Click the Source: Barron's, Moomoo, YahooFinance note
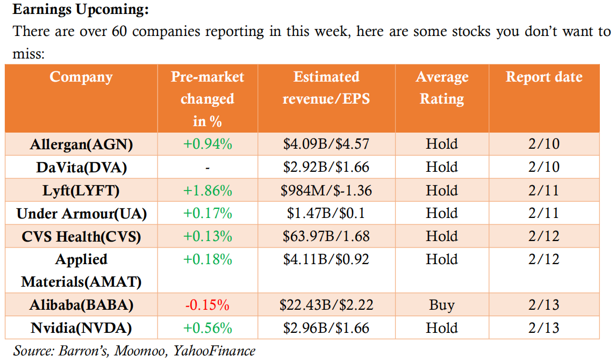Viewport: 616px width, 364px height. 134,351
